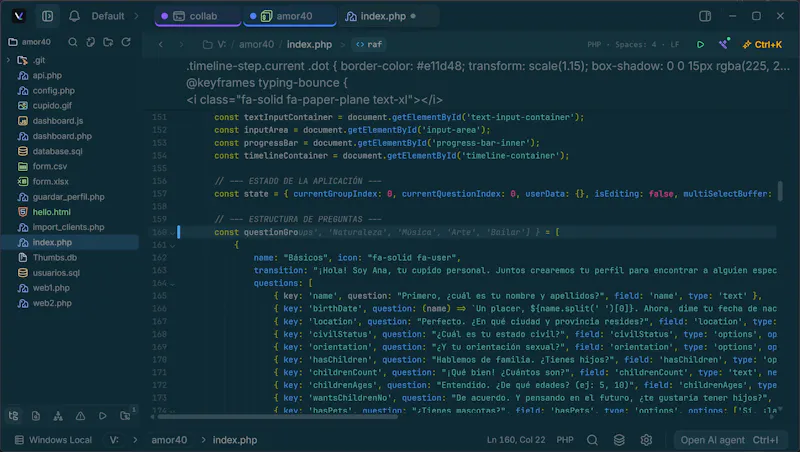
Task: Open the problems warning panel
Action: click(81, 416)
